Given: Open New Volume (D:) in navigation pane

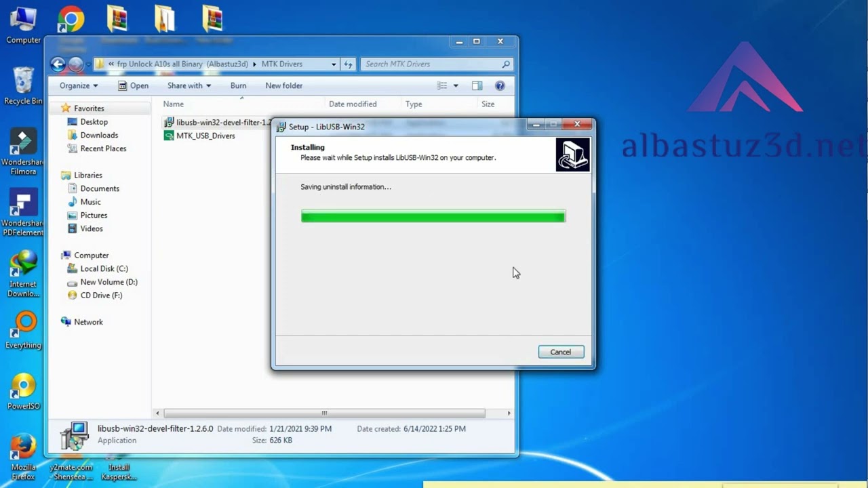Looking at the screenshot, I should pyautogui.click(x=108, y=282).
